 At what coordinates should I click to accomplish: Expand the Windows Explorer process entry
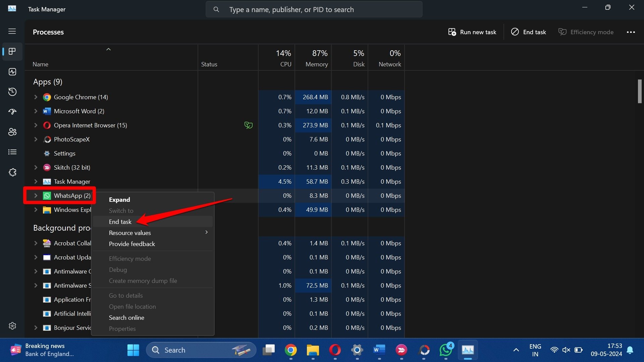[36, 209]
